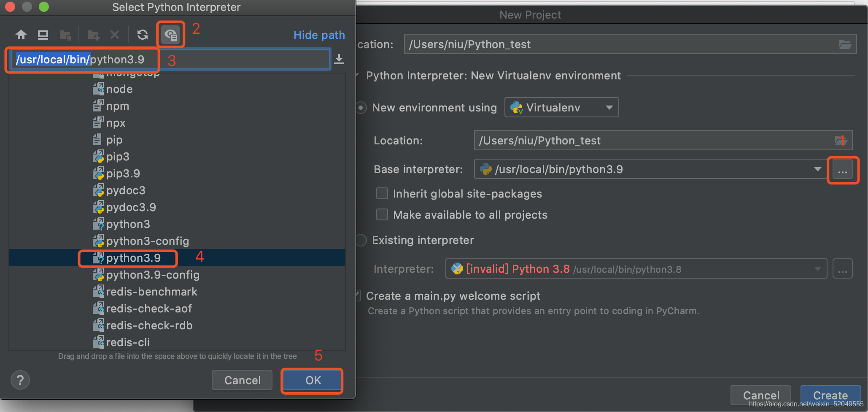The height and width of the screenshot is (412, 868).
Task: Select the node file
Action: click(x=177, y=89)
